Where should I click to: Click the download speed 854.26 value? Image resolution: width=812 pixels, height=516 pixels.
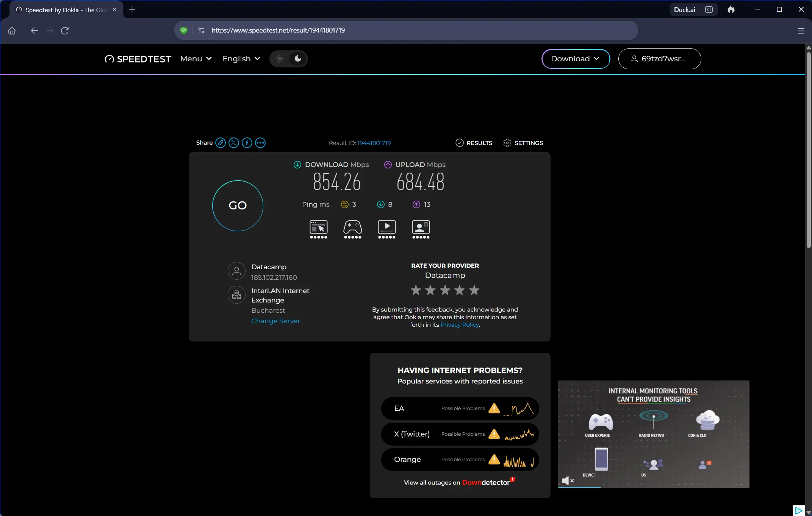[x=337, y=182]
